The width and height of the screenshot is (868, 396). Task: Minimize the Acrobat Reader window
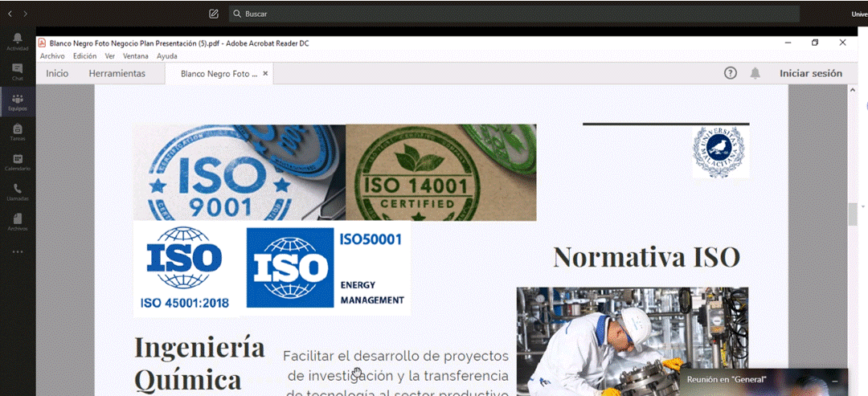coord(788,43)
